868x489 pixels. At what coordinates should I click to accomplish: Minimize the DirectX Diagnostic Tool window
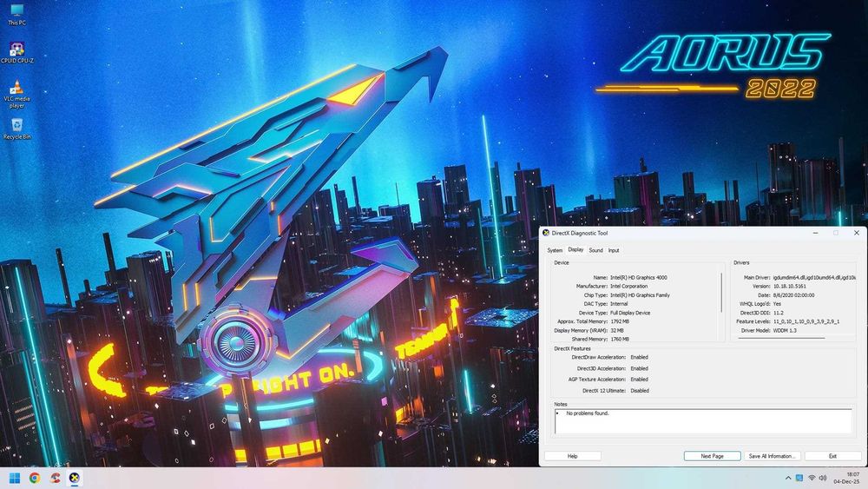815,233
